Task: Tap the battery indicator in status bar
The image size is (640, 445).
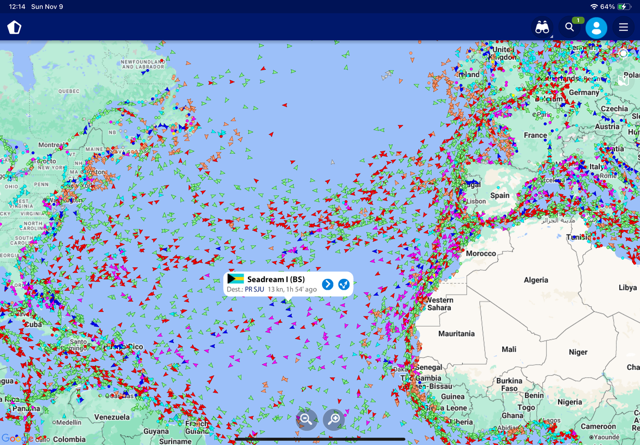Action: [625, 6]
